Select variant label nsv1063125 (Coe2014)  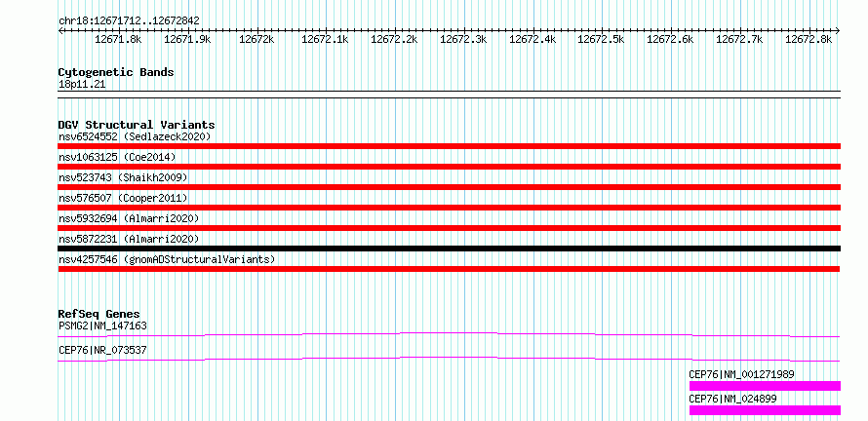click(x=117, y=157)
